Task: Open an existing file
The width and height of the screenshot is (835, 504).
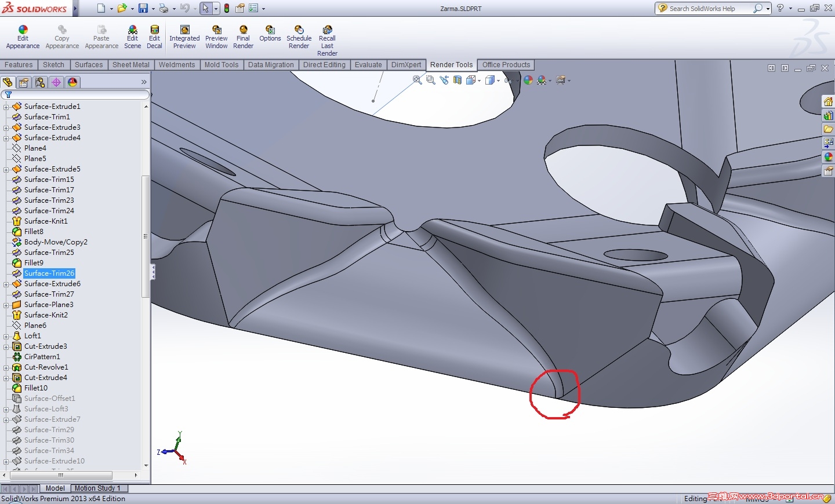Action: tap(122, 8)
